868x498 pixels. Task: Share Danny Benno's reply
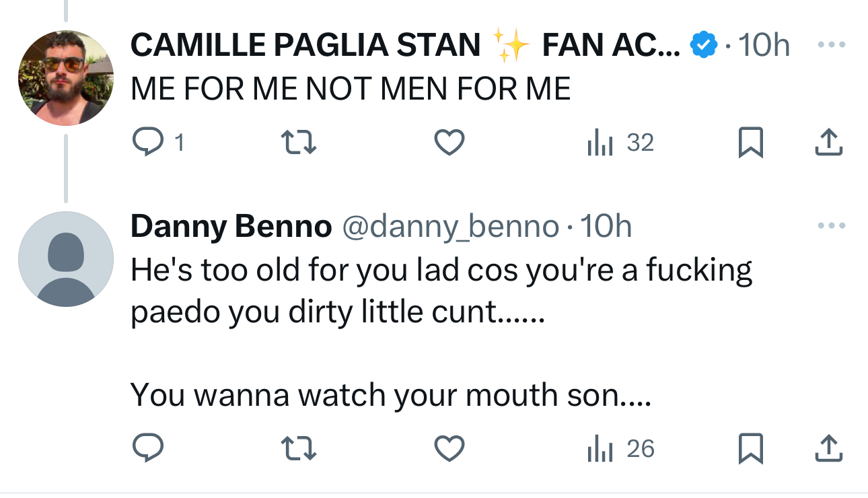pyautogui.click(x=828, y=449)
